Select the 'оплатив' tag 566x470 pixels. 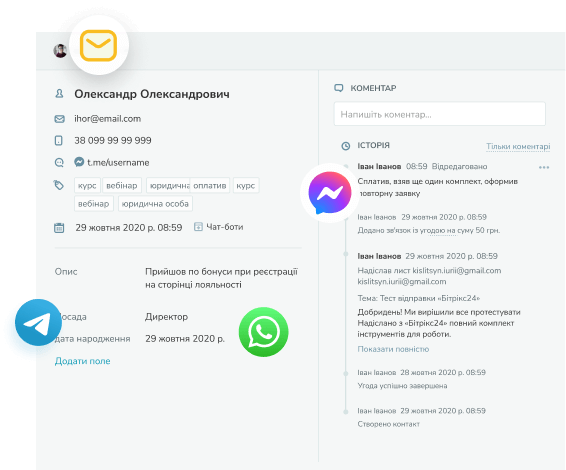210,186
